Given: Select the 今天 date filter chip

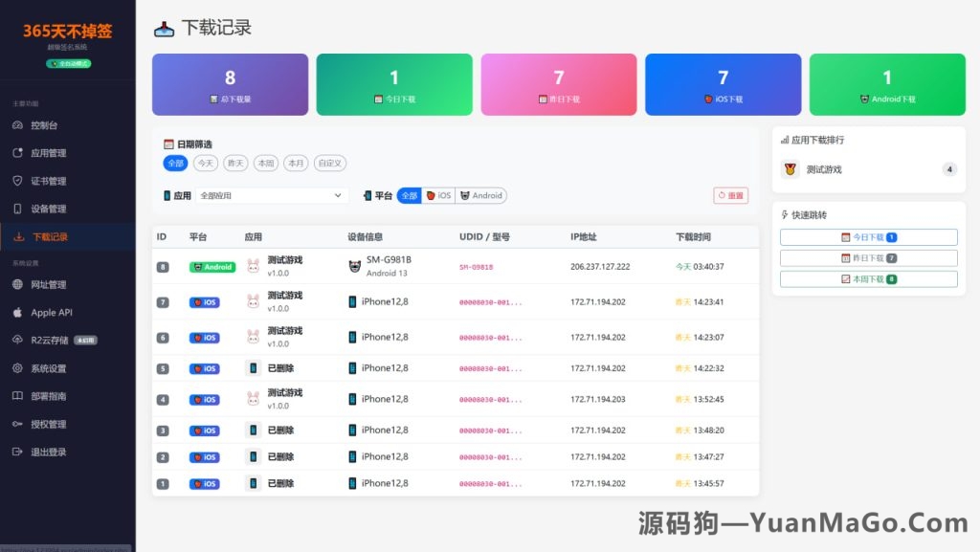Looking at the screenshot, I should tap(205, 163).
